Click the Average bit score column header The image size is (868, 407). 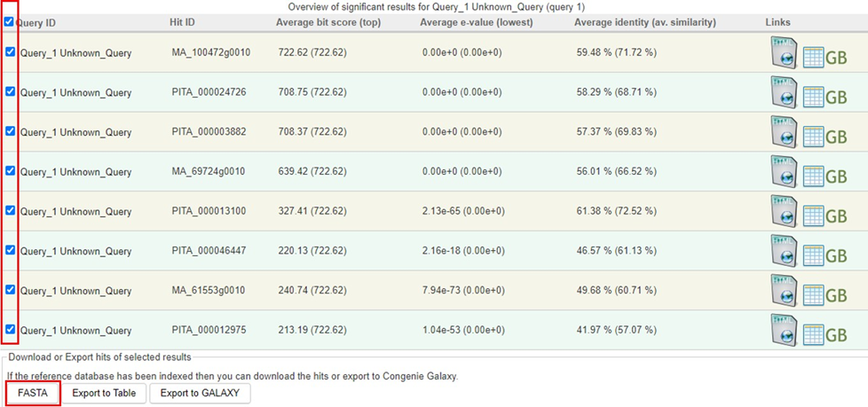point(328,22)
